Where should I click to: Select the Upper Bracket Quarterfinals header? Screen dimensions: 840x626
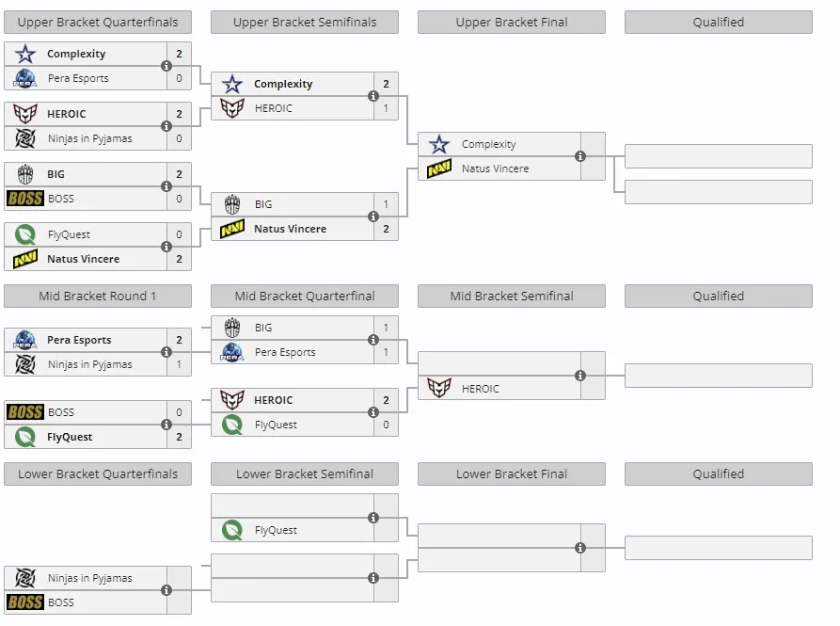pyautogui.click(x=98, y=22)
